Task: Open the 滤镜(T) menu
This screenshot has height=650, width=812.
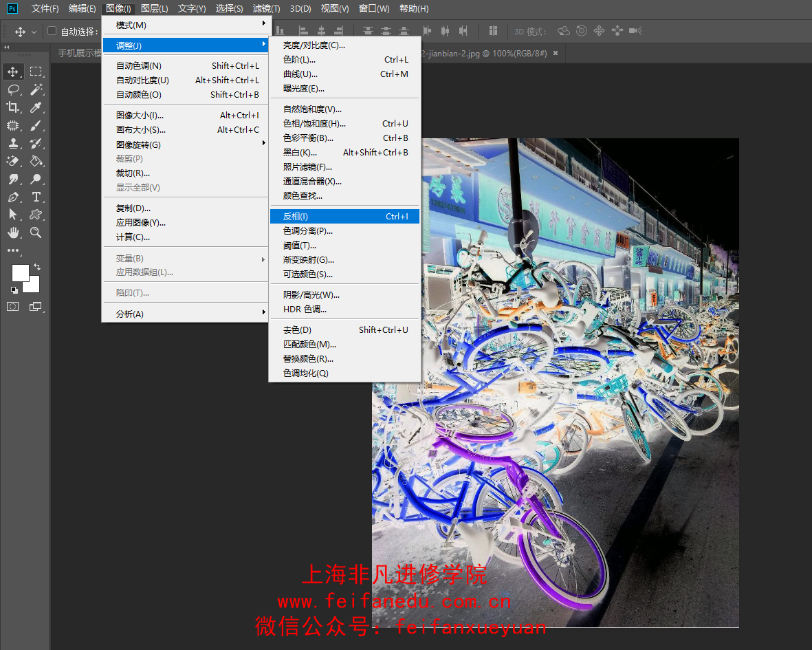Action: [x=266, y=9]
